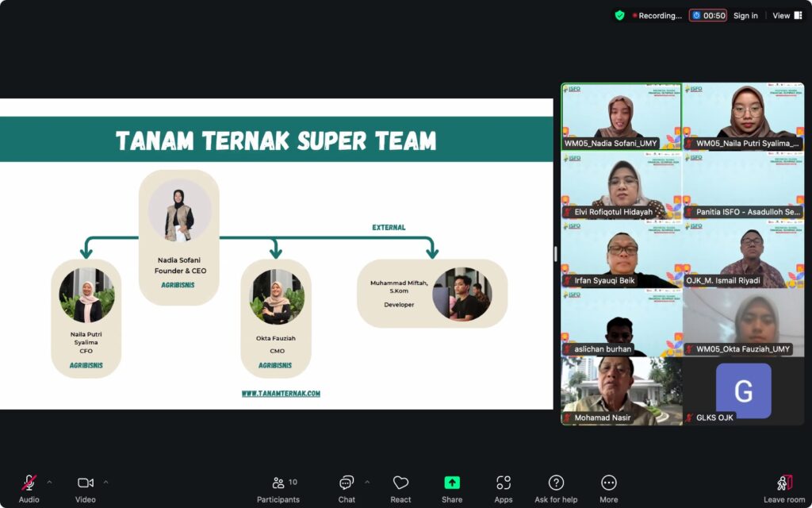This screenshot has width=812, height=508.
Task: Click the Ask for help icon
Action: pyautogui.click(x=556, y=483)
